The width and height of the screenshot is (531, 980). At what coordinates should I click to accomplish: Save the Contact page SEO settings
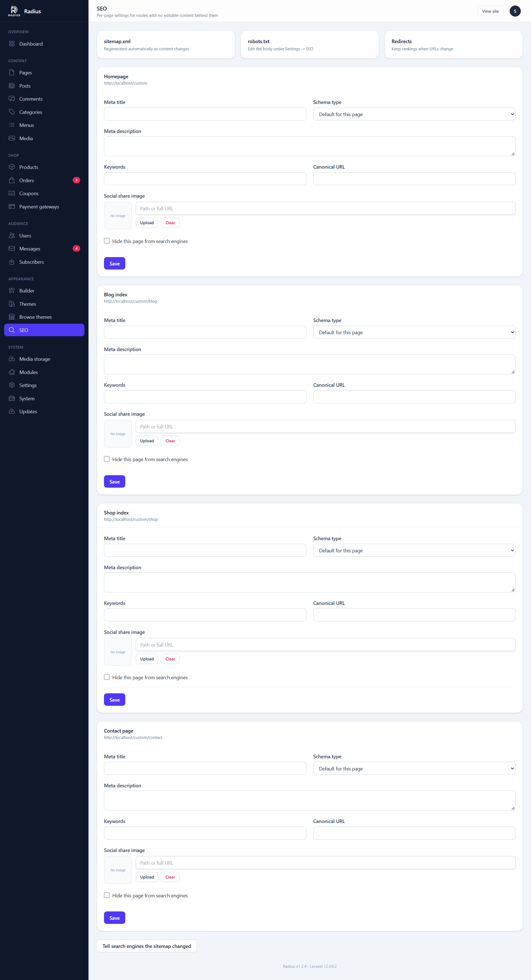[114, 918]
